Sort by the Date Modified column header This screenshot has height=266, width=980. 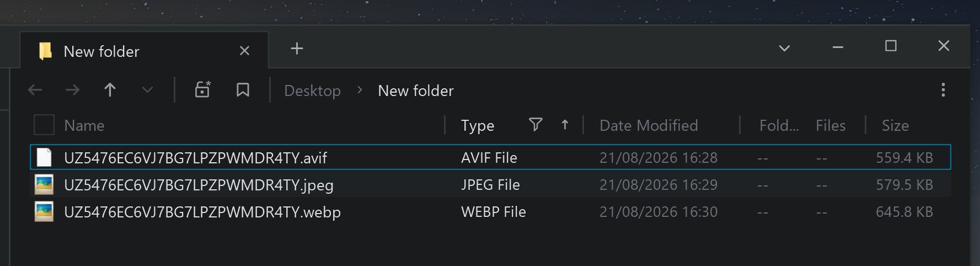click(649, 125)
